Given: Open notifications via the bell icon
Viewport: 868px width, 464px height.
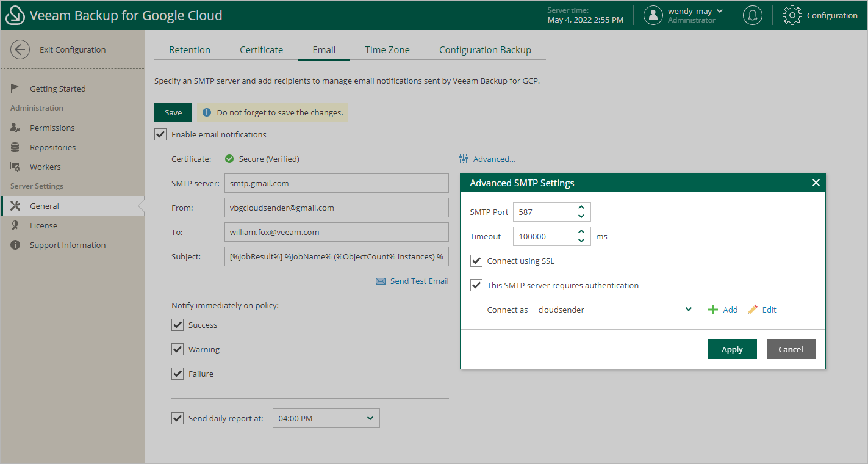Looking at the screenshot, I should 753,15.
